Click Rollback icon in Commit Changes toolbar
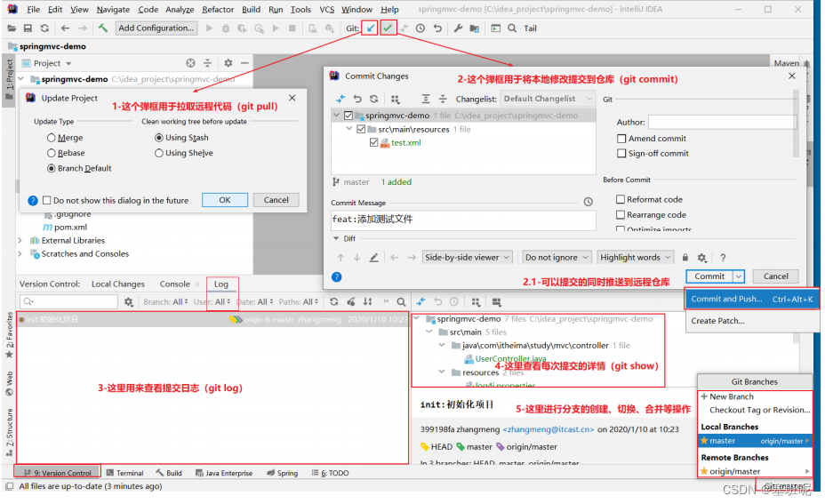The width and height of the screenshot is (825, 504). [357, 99]
